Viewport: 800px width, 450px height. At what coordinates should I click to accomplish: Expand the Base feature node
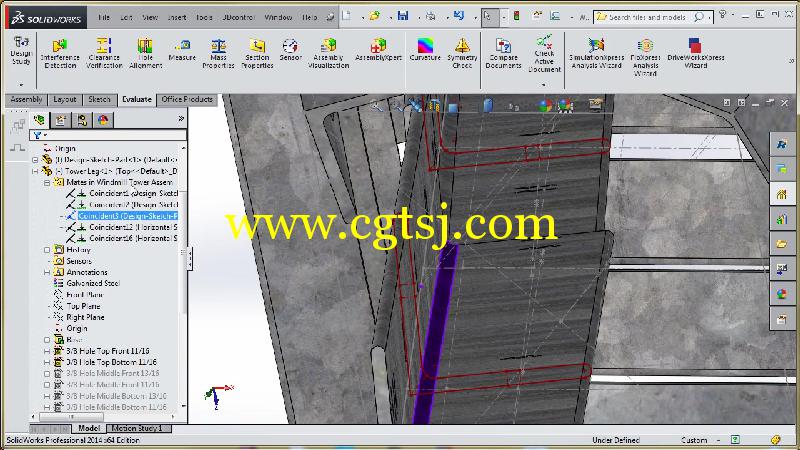click(47, 339)
